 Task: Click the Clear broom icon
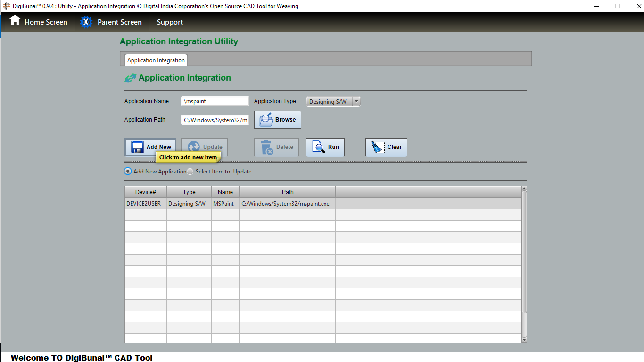click(x=378, y=147)
